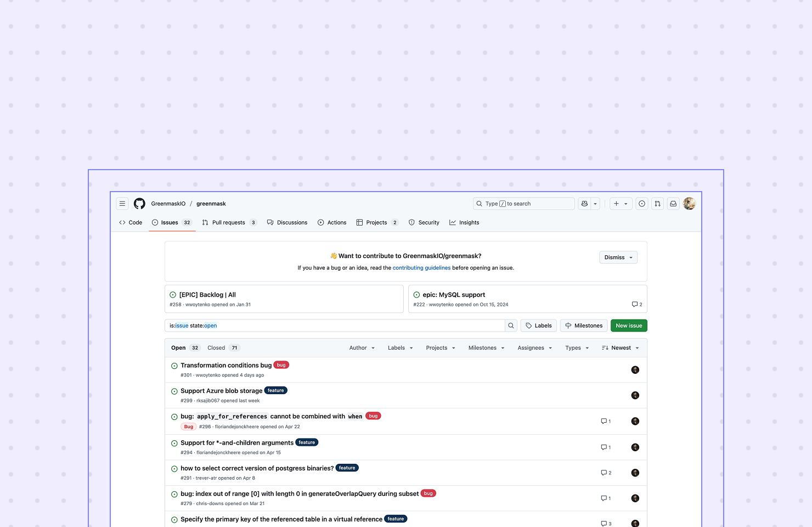
Task: Open comments on generateOverlapQuery issue
Action: click(606, 498)
